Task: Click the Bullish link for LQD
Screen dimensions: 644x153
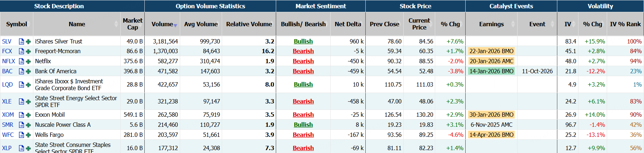Action: 303,84
